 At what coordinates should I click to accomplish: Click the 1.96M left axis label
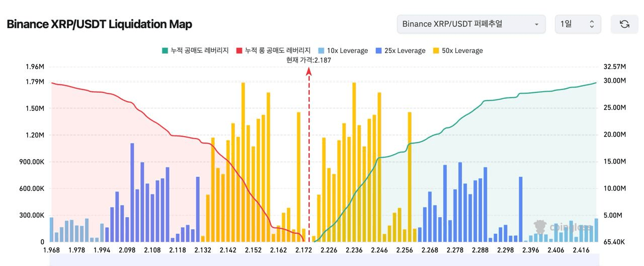pos(35,67)
